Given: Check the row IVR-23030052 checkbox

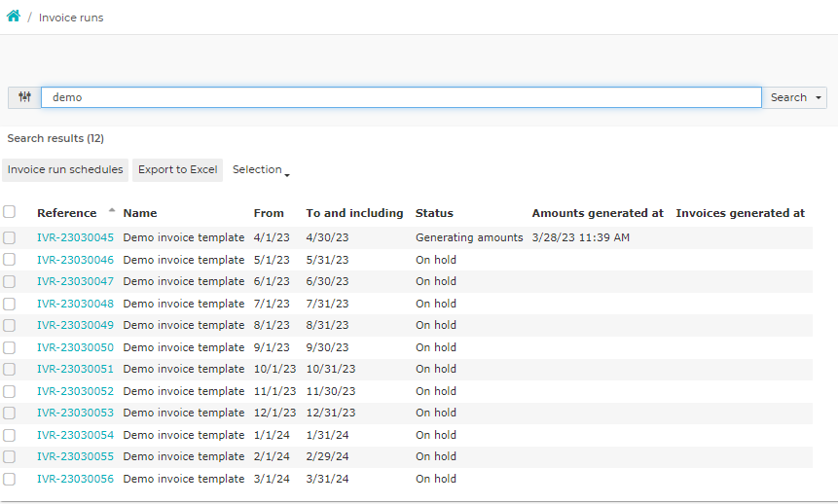Looking at the screenshot, I should (9, 391).
